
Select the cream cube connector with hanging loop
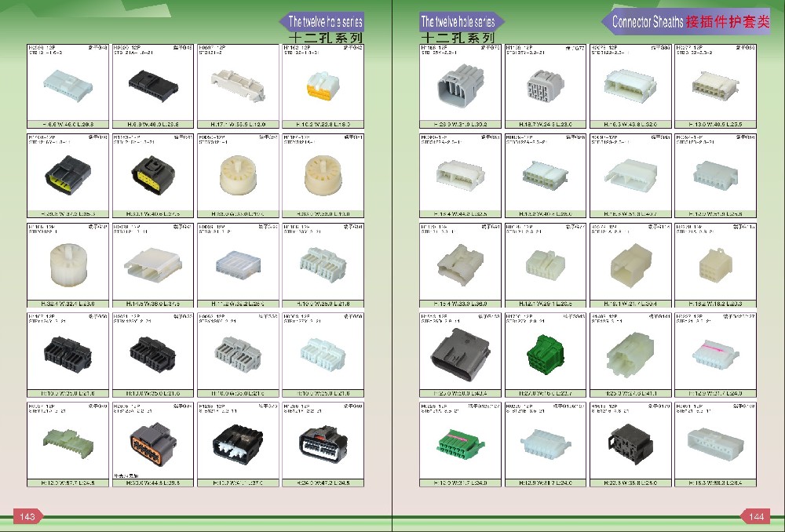click(716, 264)
